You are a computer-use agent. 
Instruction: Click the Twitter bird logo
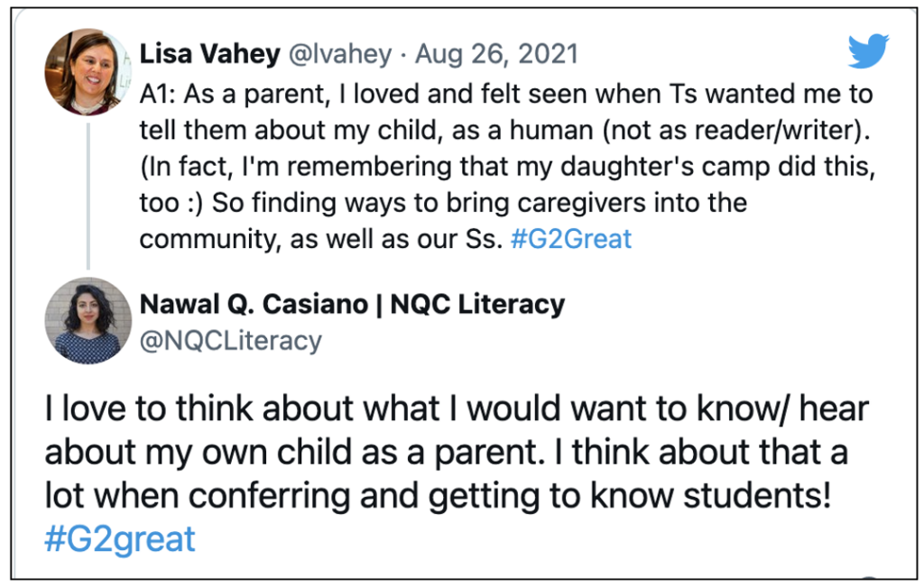tap(869, 50)
